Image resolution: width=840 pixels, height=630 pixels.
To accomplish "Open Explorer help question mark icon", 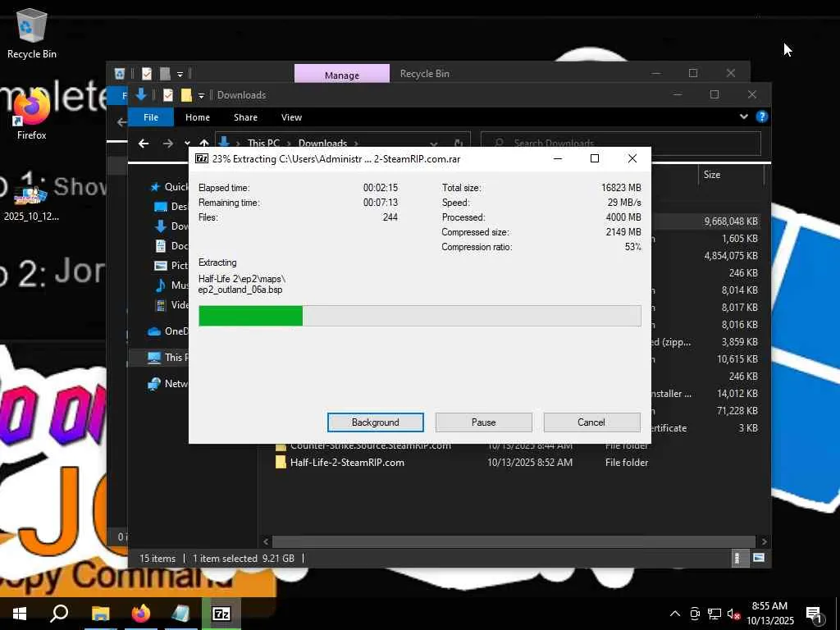I will click(x=762, y=116).
